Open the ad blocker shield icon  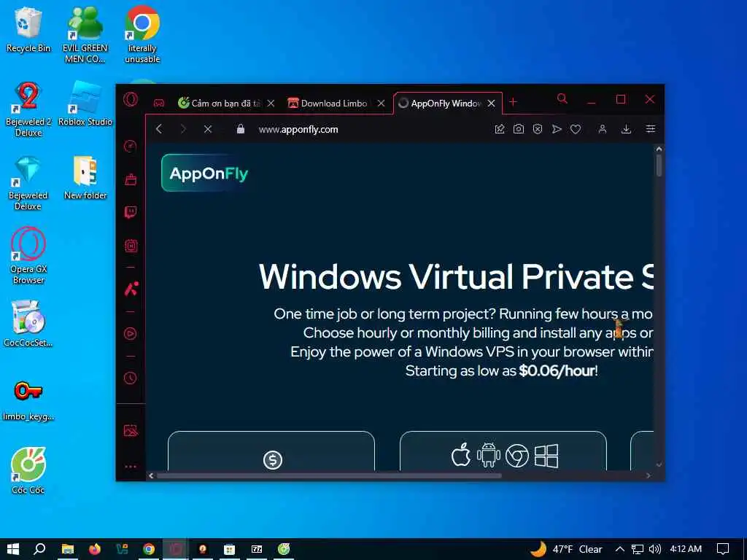(538, 129)
